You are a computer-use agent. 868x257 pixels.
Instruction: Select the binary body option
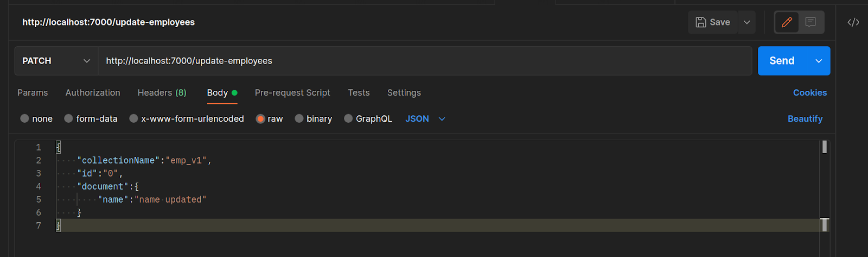[x=299, y=118]
